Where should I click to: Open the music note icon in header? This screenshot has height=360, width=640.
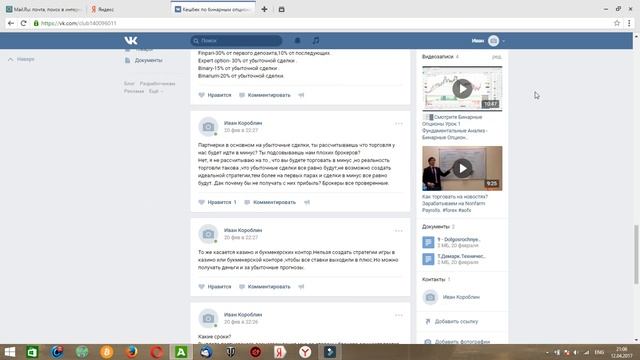(x=316, y=40)
